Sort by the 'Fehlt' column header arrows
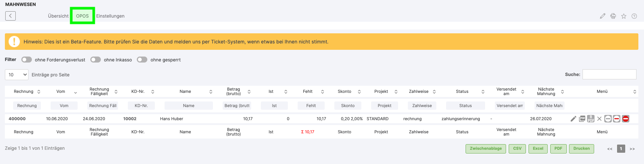644x164 pixels. 322,92
